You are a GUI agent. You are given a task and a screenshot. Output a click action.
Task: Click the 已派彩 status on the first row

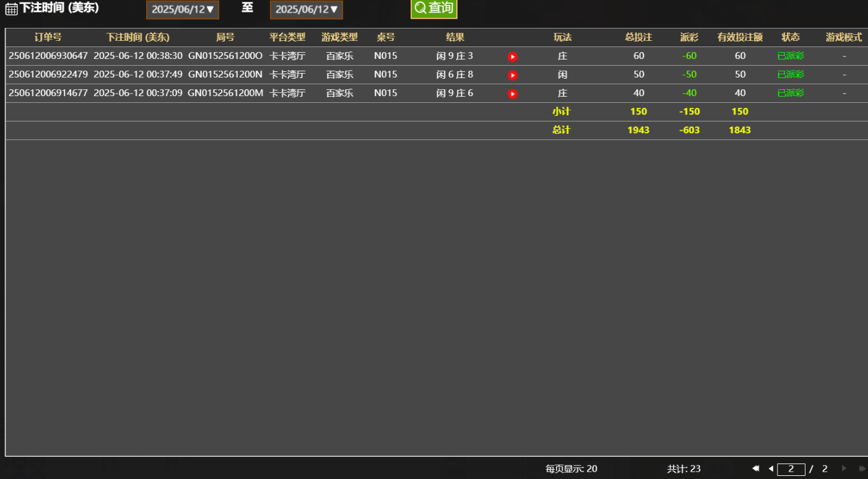[791, 56]
